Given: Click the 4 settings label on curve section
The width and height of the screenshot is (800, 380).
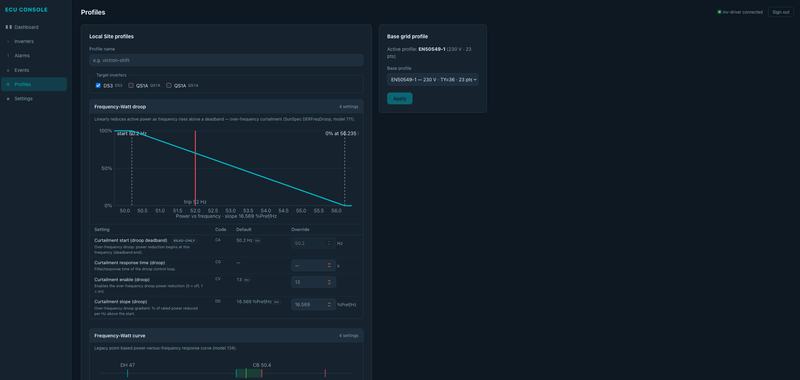Looking at the screenshot, I should tap(348, 336).
